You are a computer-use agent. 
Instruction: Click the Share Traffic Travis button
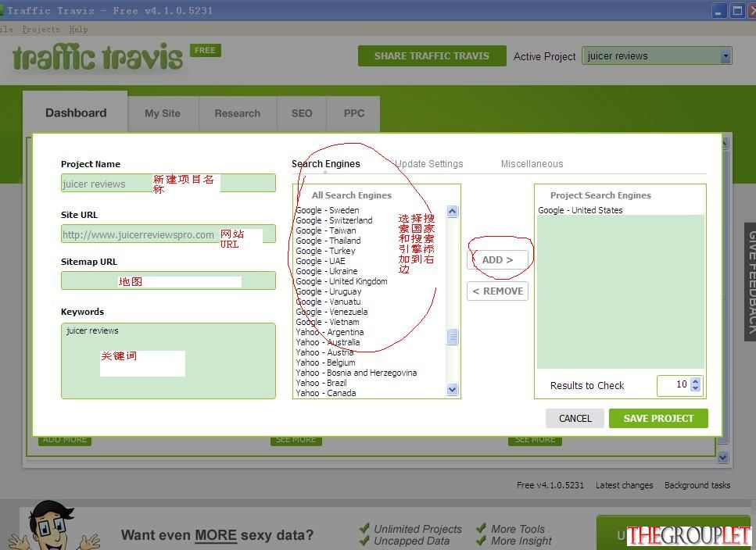[432, 56]
